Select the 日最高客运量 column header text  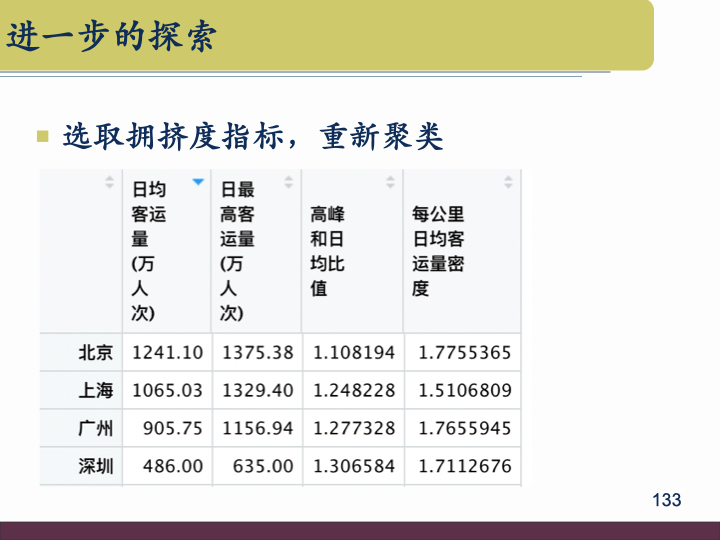tap(237, 251)
